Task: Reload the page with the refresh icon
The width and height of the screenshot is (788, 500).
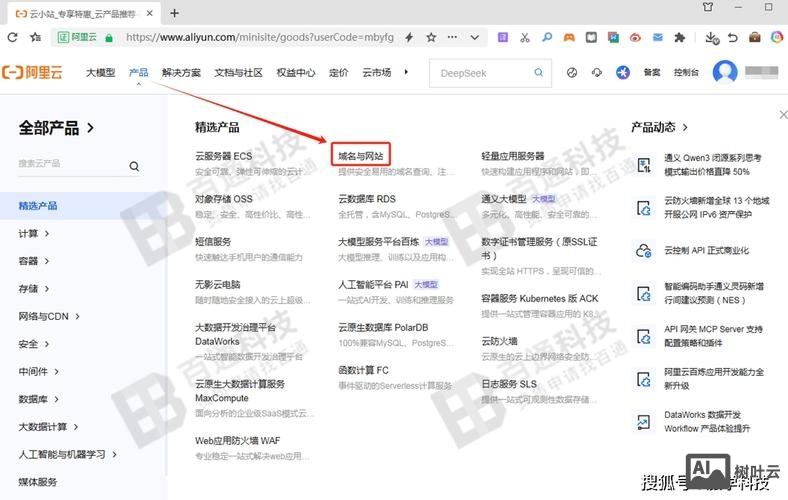Action: 13,37
